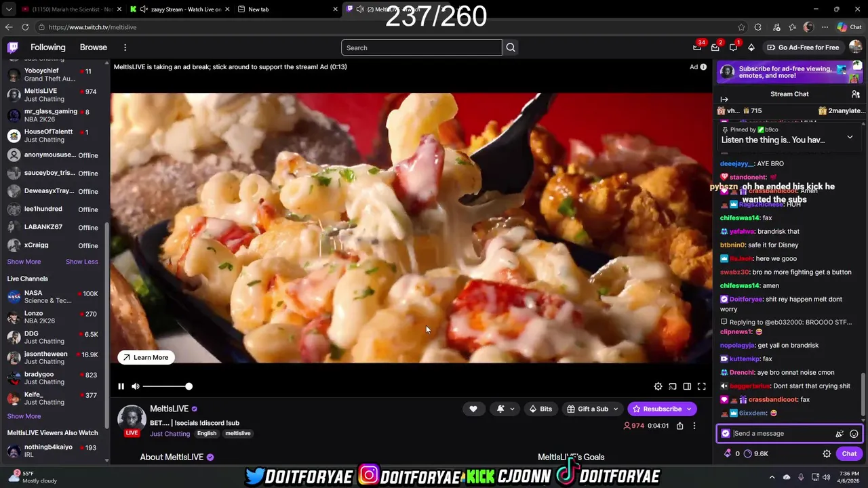Adjust the volume slider handle
This screenshot has width=868, height=488.
[189, 386]
